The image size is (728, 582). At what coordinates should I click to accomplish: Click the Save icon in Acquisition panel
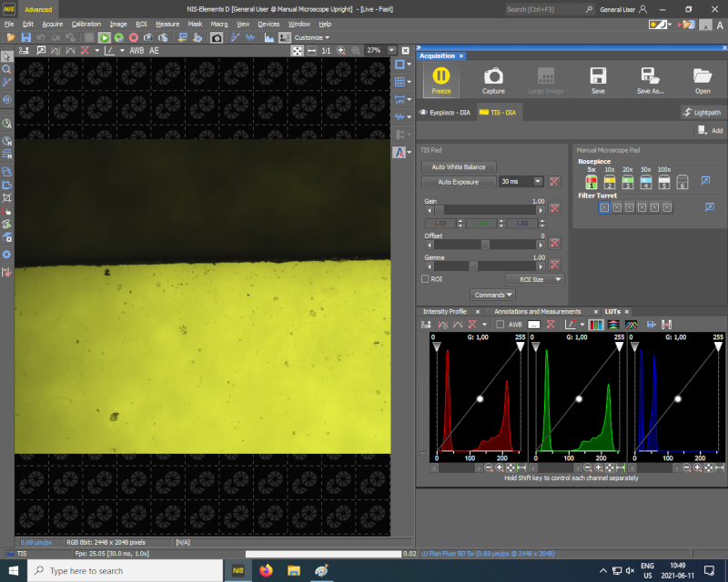coord(598,81)
